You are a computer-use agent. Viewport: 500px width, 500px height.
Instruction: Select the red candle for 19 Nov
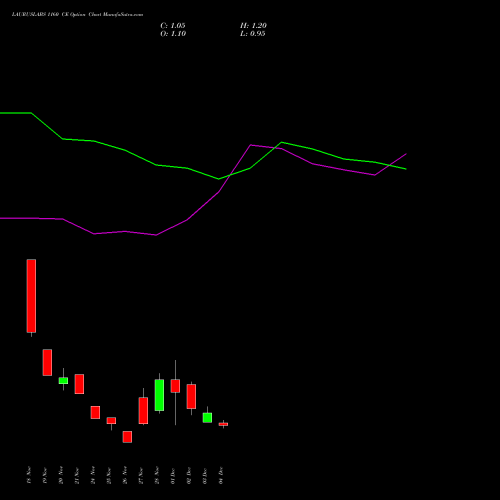(x=47, y=362)
